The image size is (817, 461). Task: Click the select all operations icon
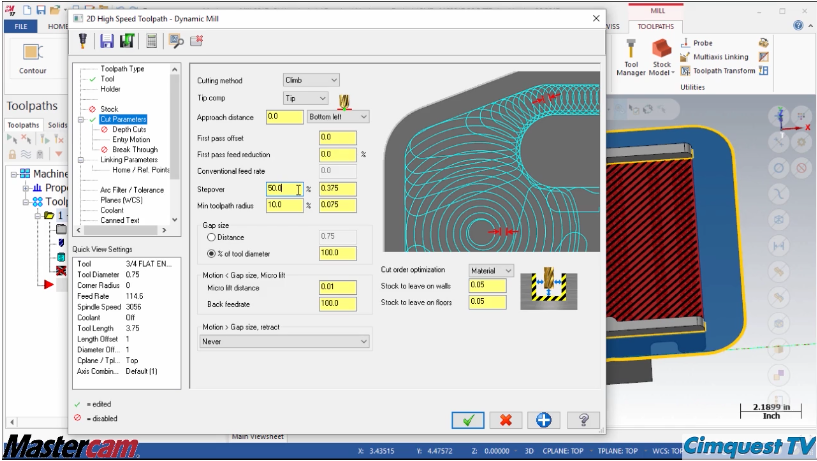pyautogui.click(x=11, y=139)
